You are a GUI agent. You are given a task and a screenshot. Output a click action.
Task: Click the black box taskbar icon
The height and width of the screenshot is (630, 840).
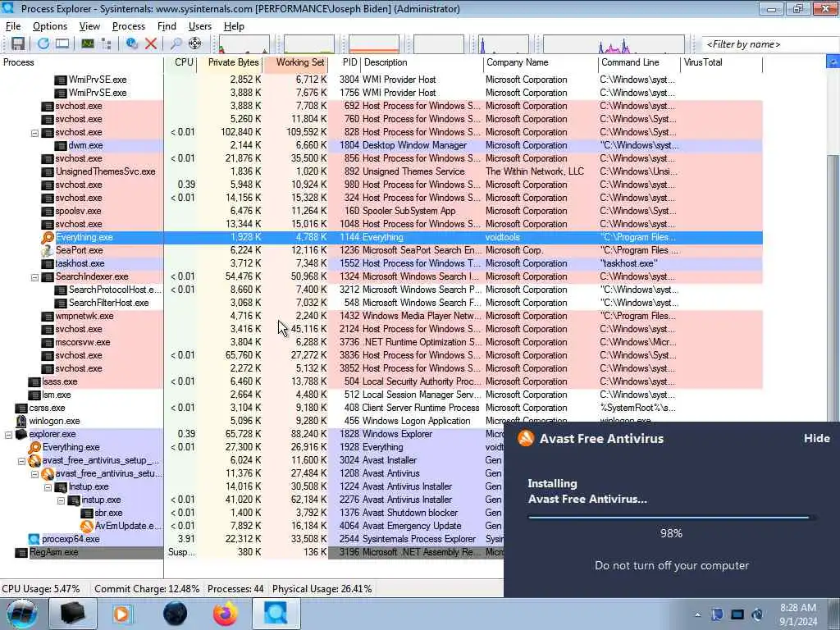pyautogui.click(x=72, y=614)
